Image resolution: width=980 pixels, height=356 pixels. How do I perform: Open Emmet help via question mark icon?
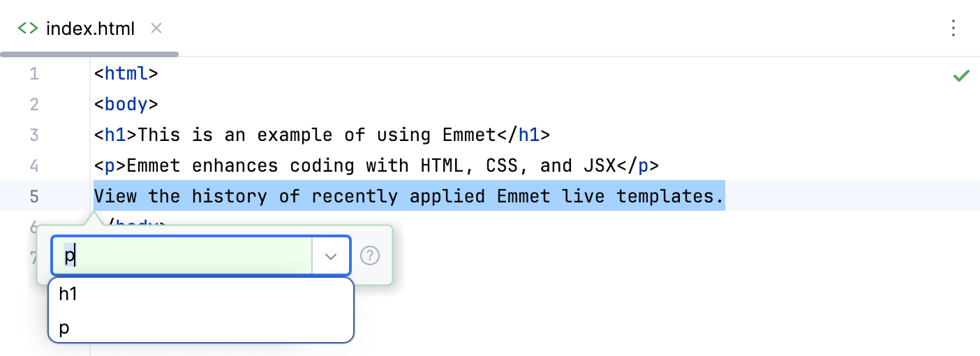pyautogui.click(x=370, y=256)
